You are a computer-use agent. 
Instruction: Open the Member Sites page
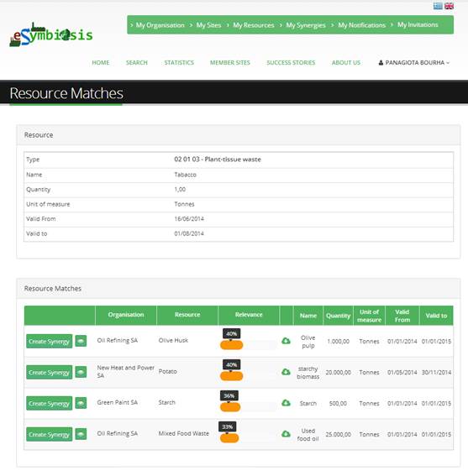(x=230, y=62)
